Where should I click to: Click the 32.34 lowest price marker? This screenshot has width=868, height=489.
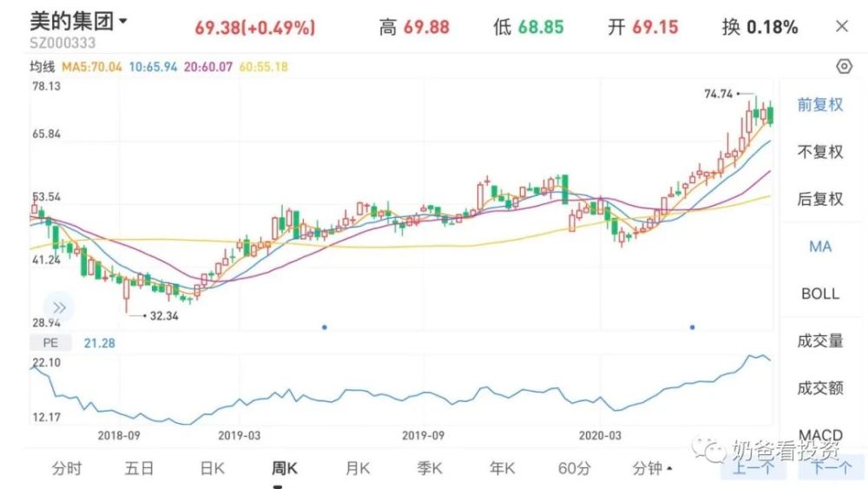pyautogui.click(x=164, y=316)
